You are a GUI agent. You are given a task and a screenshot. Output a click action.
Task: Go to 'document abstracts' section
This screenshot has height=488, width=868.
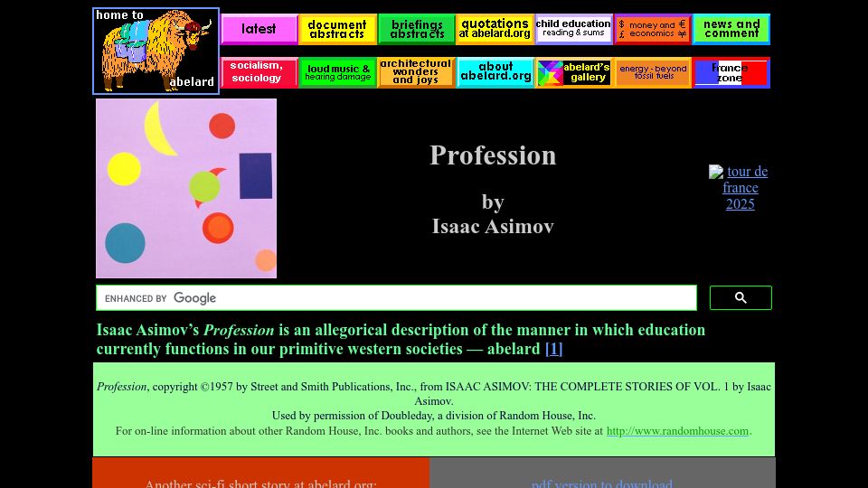pos(337,29)
